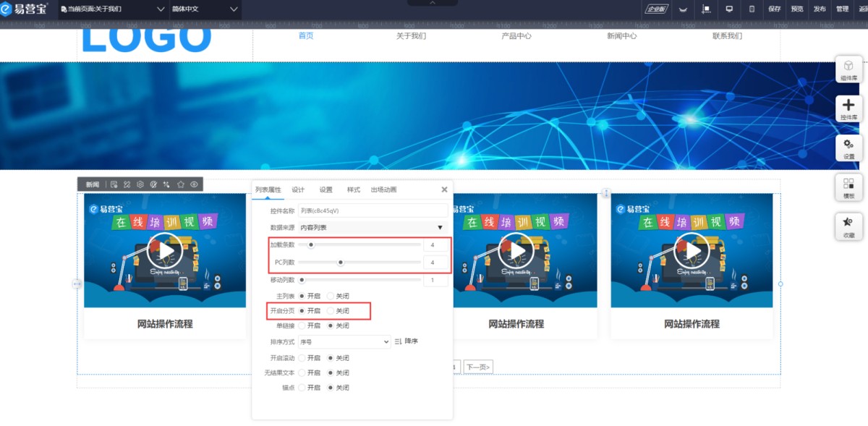
Task: Click the first edit icon in 新闻 toolbar
Action: [114, 184]
